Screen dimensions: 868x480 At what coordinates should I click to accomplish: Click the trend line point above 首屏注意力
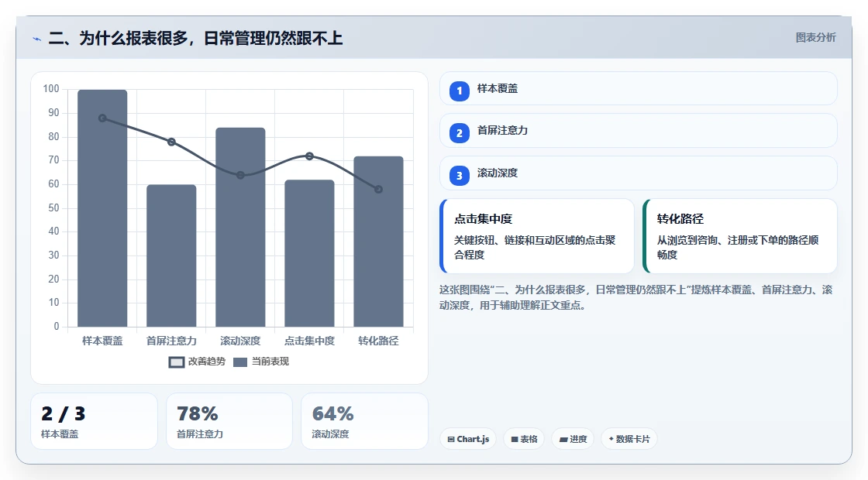click(x=171, y=142)
